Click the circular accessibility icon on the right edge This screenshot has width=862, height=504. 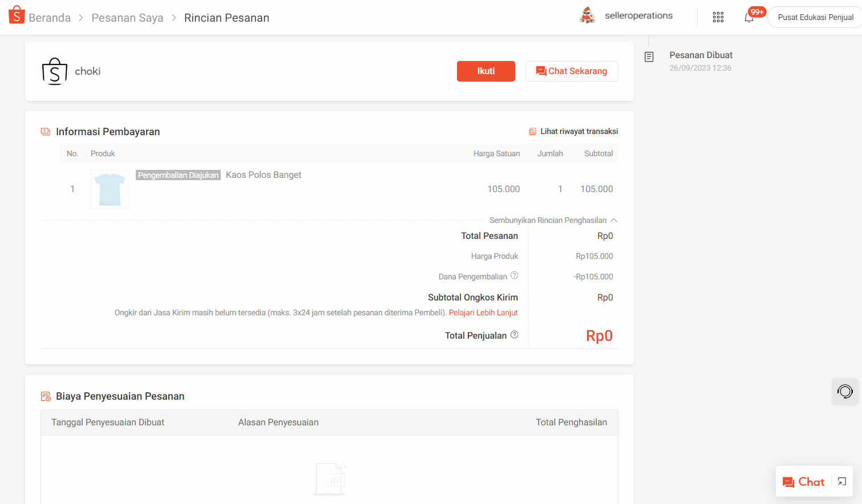point(844,392)
